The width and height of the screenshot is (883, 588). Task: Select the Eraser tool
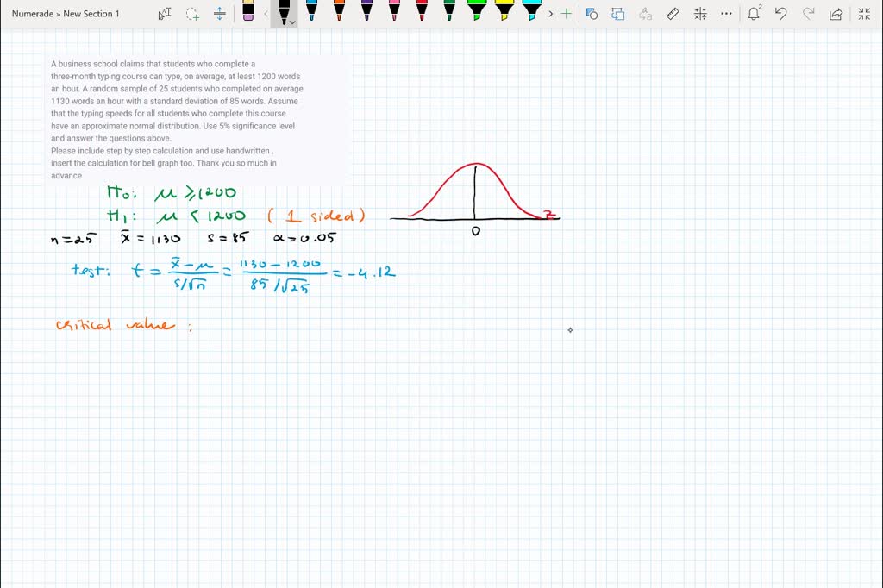pyautogui.click(x=247, y=12)
